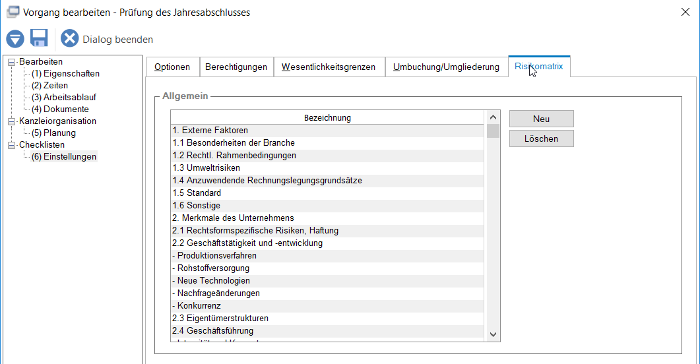Select (1) Eigenschaften in tree
The image size is (700, 364).
pyautogui.click(x=65, y=74)
